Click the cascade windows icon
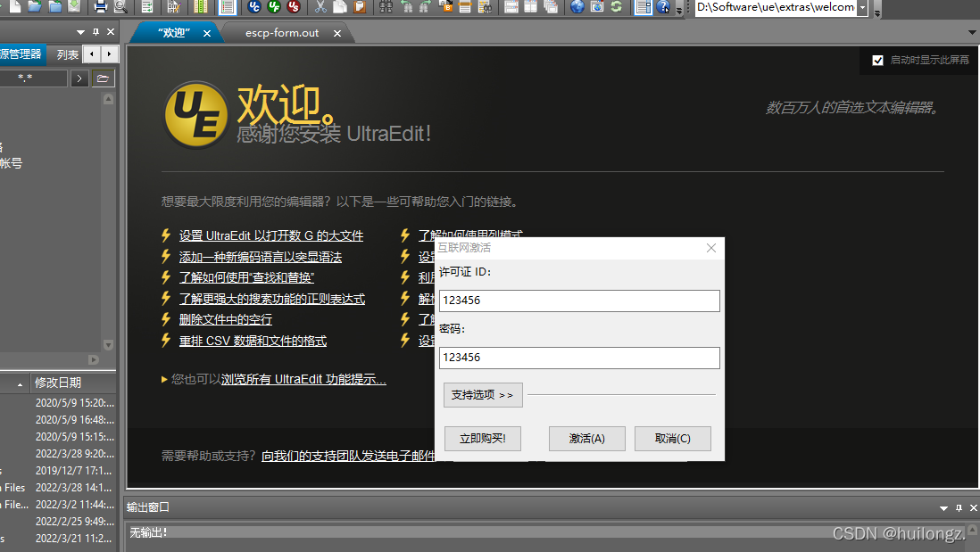980x552 pixels. (x=551, y=6)
